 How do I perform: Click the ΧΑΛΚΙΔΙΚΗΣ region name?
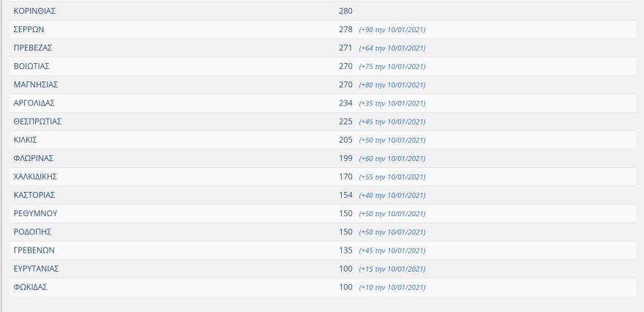[x=36, y=177]
